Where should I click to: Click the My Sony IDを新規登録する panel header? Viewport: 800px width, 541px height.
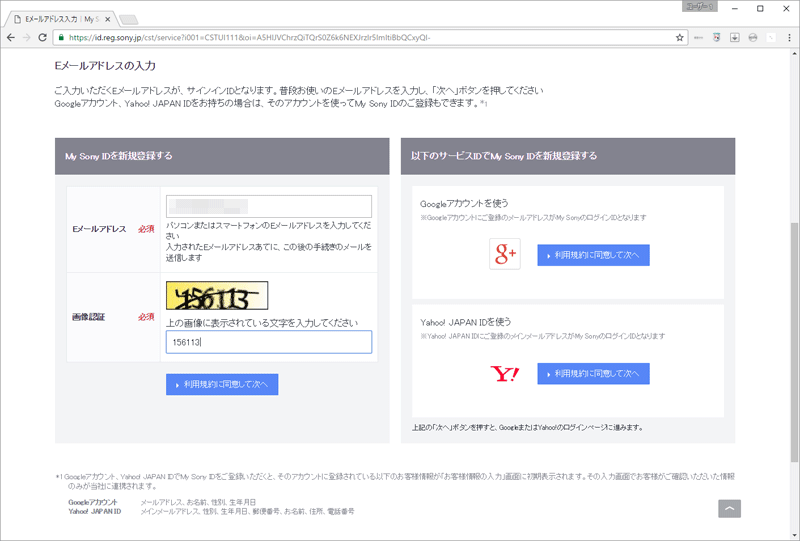pyautogui.click(x=222, y=156)
